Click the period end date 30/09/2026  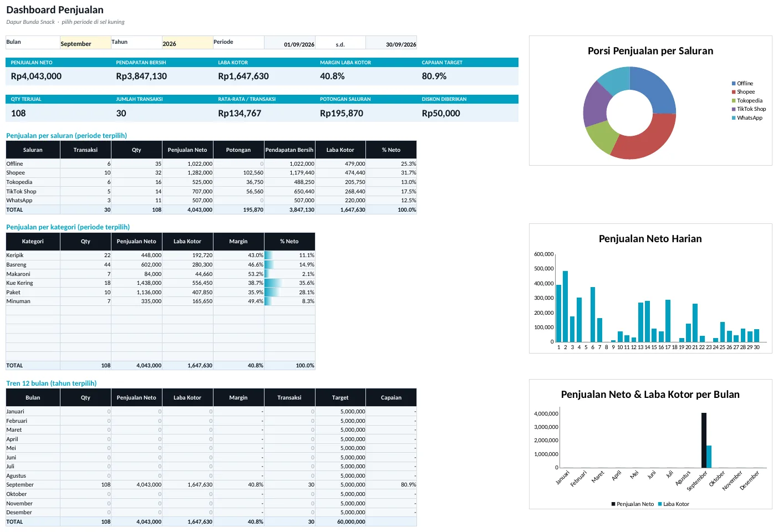391,43
